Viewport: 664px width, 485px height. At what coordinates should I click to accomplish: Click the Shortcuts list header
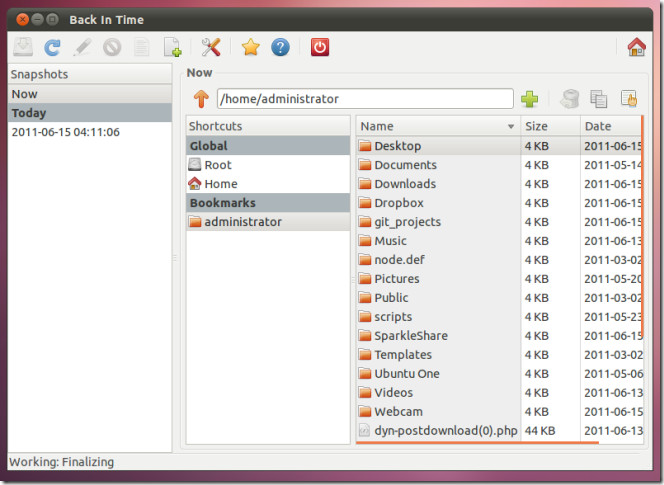point(268,126)
